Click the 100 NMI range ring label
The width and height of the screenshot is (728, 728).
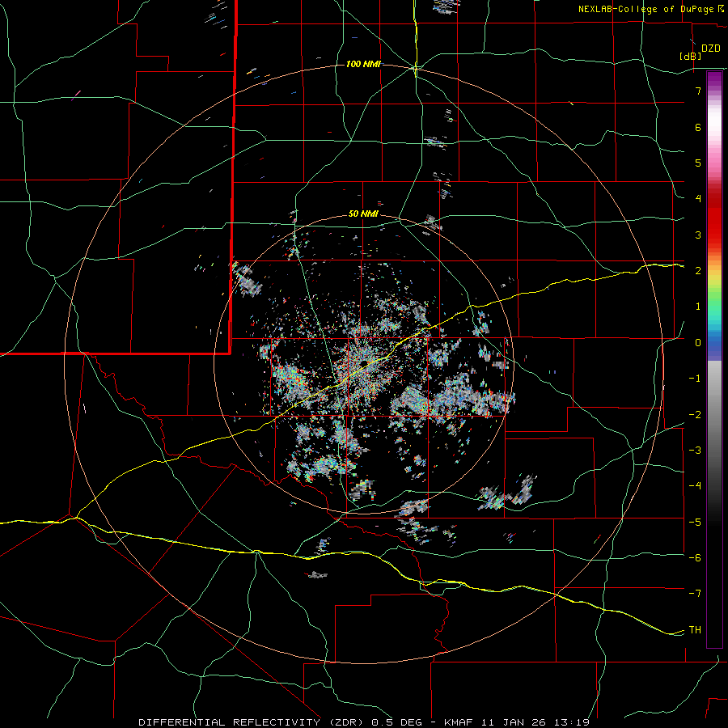[363, 64]
